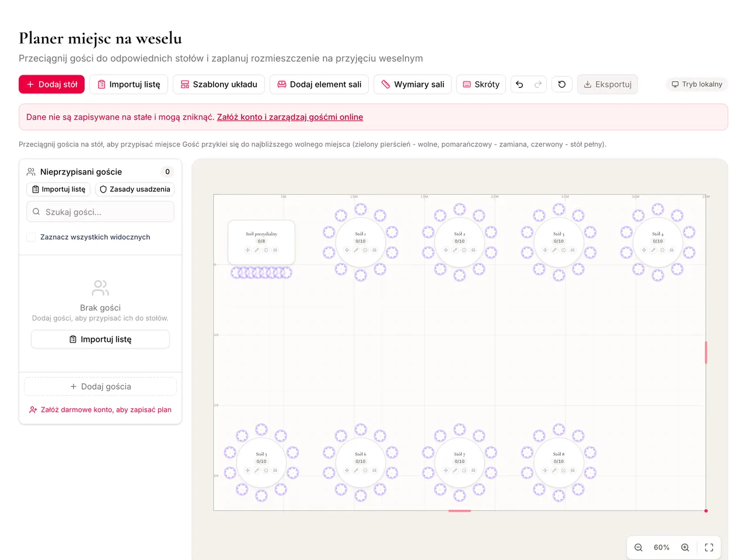The width and height of the screenshot is (747, 560).
Task: Click the 0/8 seat count on Stół prezydialny
Action: click(x=261, y=241)
